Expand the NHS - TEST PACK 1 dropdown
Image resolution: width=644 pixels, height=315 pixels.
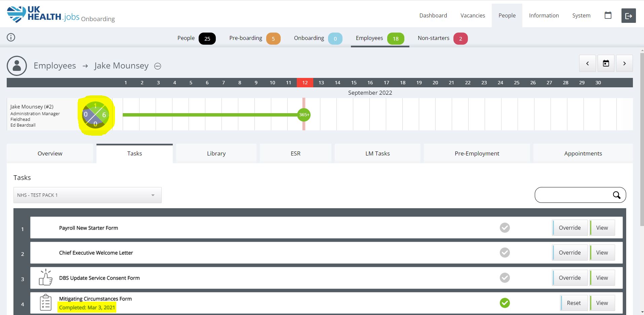[87, 195]
